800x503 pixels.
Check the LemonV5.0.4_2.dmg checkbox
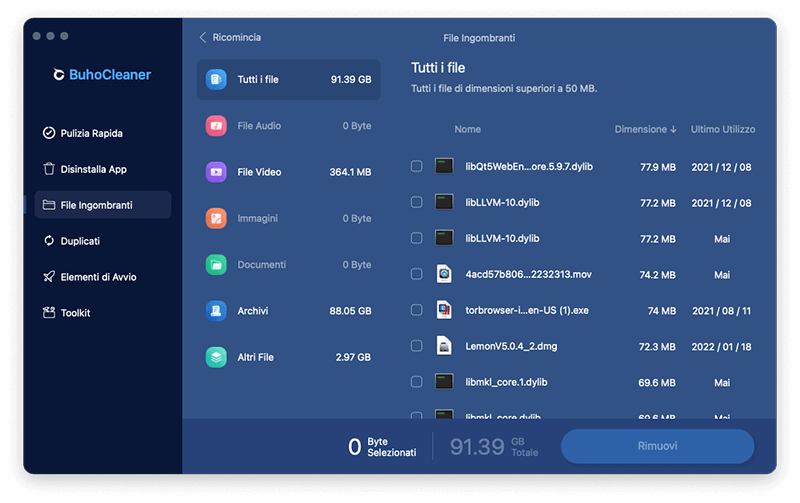(x=416, y=346)
